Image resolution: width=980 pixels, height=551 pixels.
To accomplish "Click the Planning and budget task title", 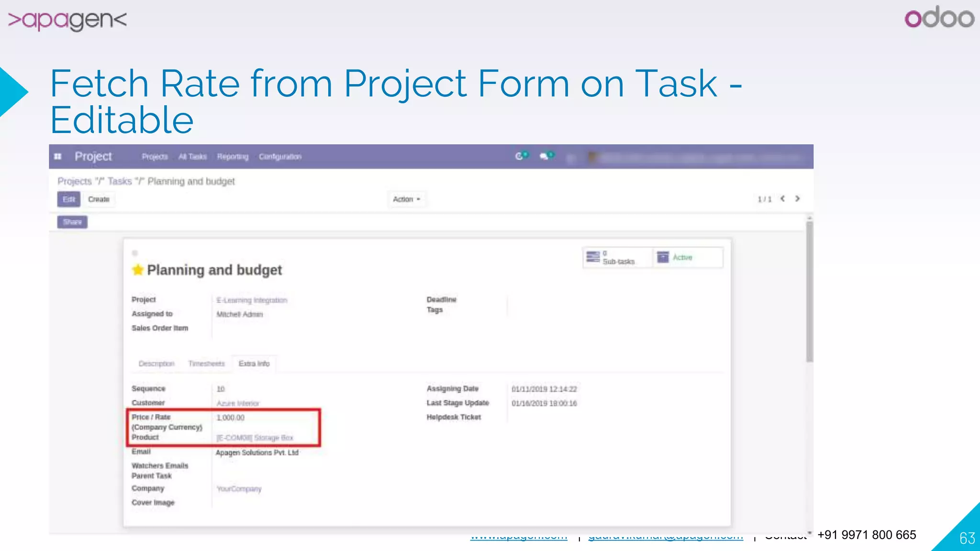I will [214, 270].
